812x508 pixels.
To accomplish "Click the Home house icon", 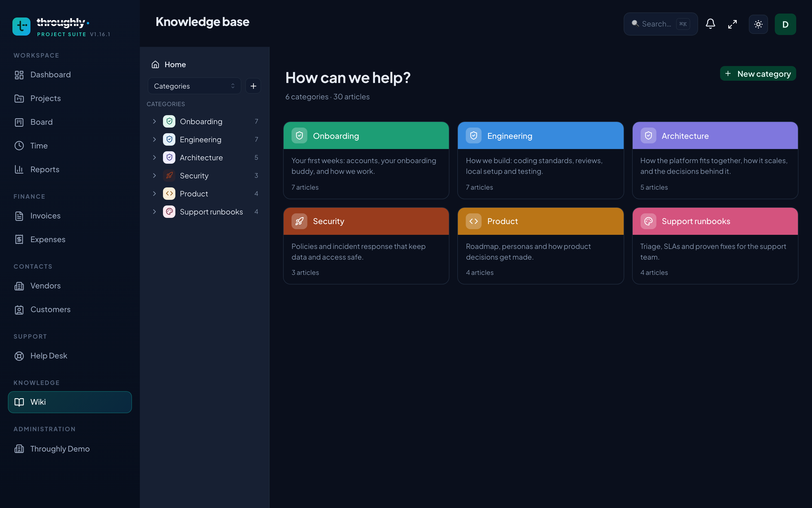I will (x=155, y=65).
